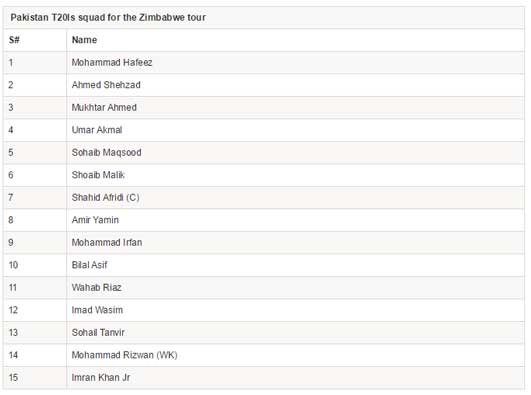The height and width of the screenshot is (395, 531).
Task: Select wicketkeeper Mohammad Rizwan (WK)
Action: coord(125,355)
